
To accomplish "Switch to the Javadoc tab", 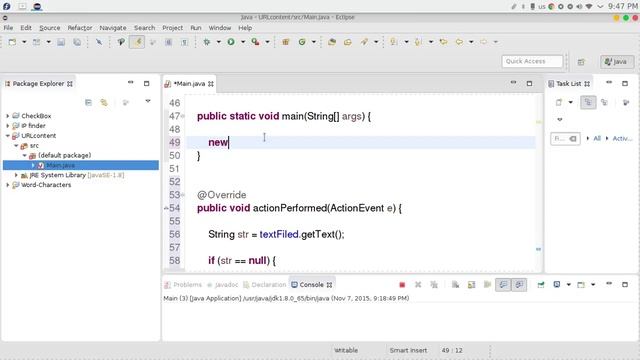I will coord(222,285).
